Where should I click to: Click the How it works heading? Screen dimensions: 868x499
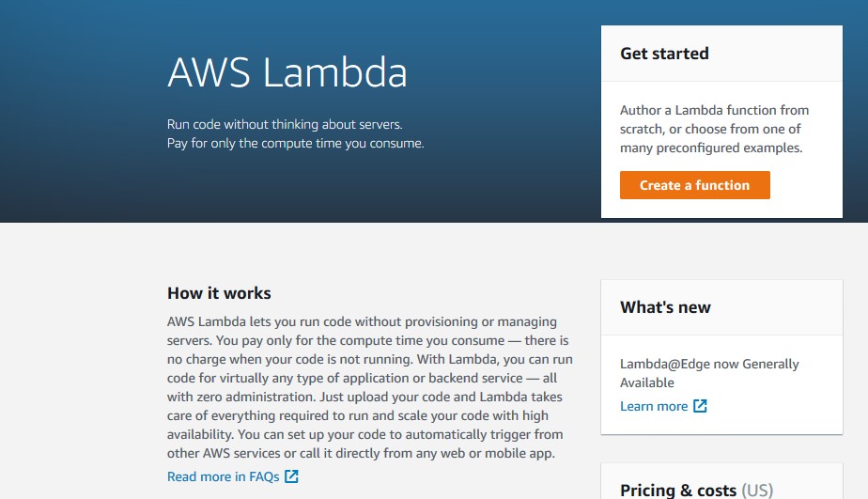(x=219, y=293)
